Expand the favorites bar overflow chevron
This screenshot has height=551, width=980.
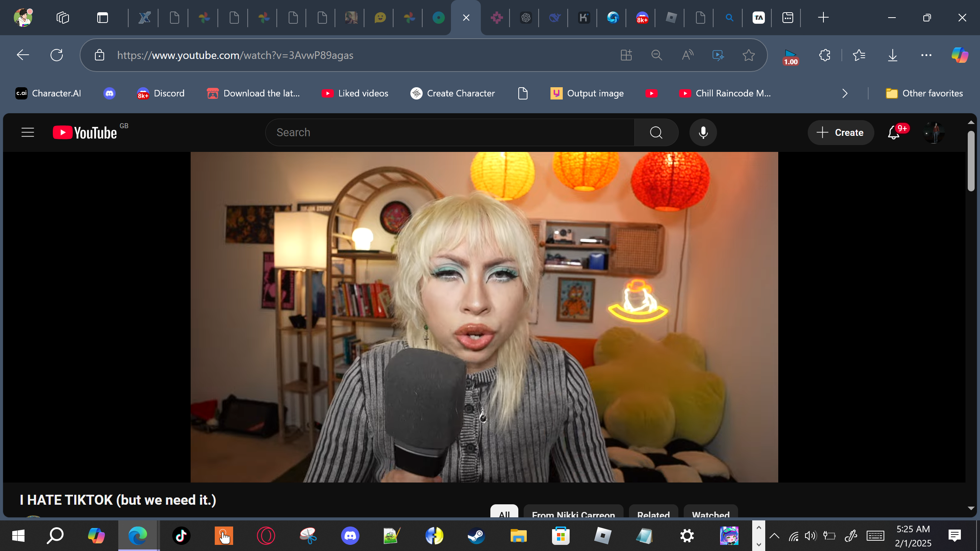pyautogui.click(x=845, y=93)
